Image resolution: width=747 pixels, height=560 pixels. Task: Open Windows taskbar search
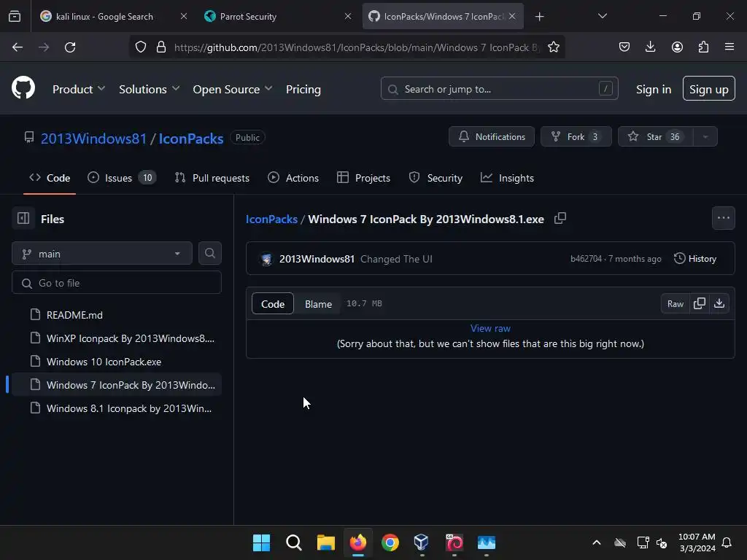[x=294, y=542]
